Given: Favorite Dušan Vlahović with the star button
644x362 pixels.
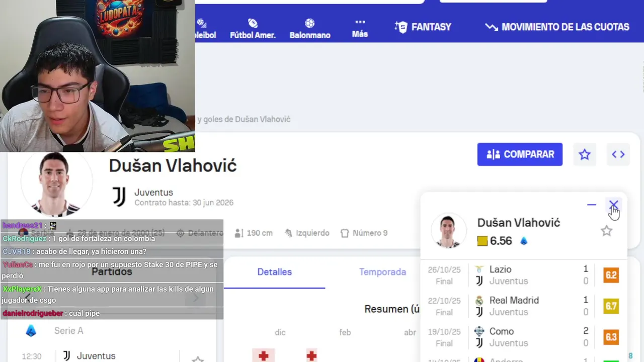Looking at the screenshot, I should pos(585,154).
